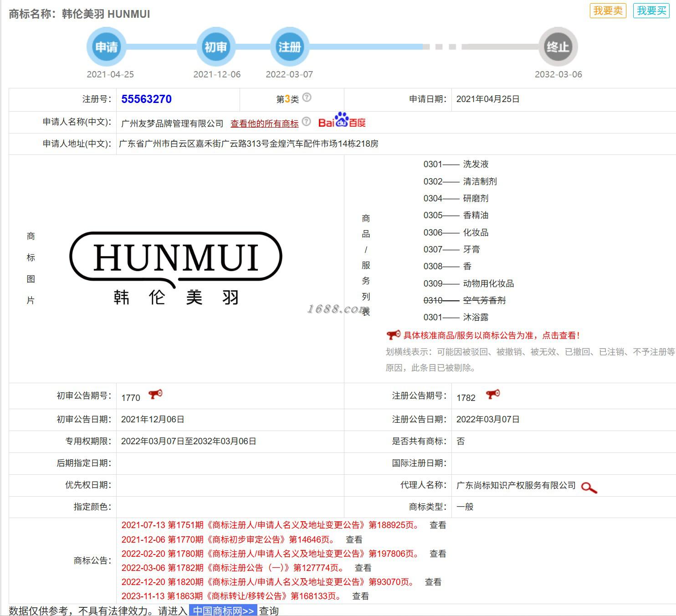Open 查看他的所有商标 link

(265, 123)
